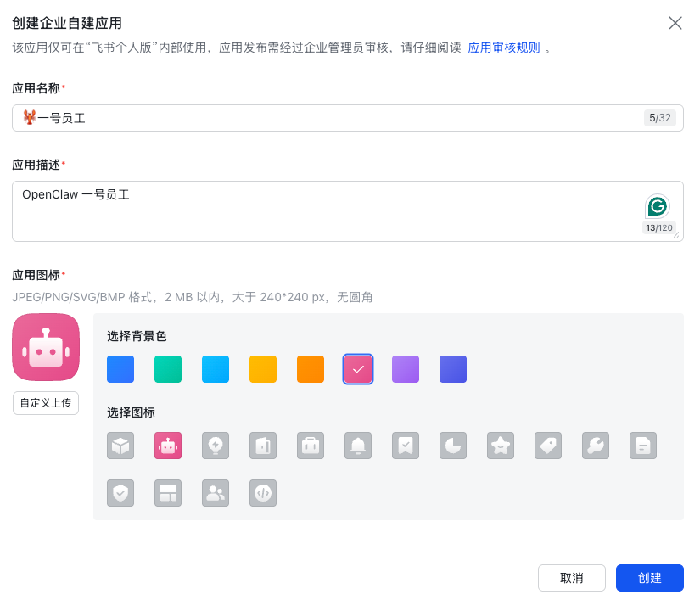This screenshot has width=700, height=600.
Task: Choose the shield check icon
Action: coord(120,493)
